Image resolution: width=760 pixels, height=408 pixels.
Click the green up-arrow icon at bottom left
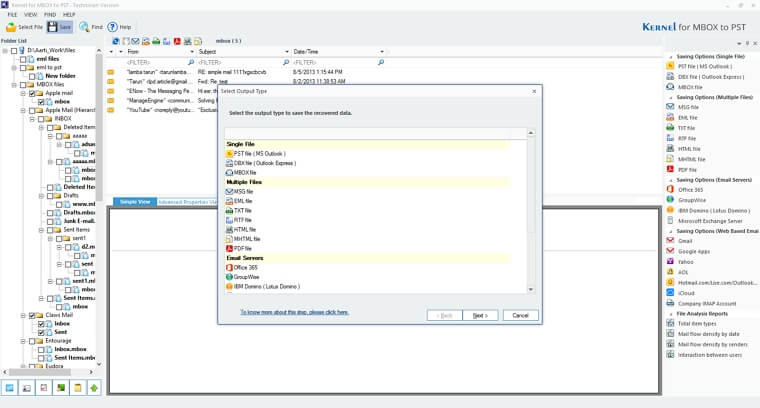(94, 388)
